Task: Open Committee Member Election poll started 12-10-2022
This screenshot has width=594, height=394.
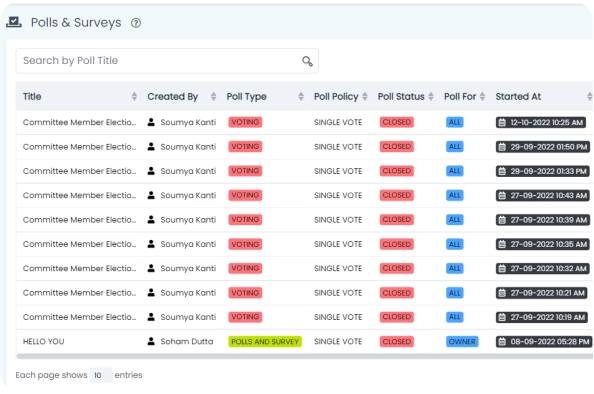Action: (x=79, y=122)
